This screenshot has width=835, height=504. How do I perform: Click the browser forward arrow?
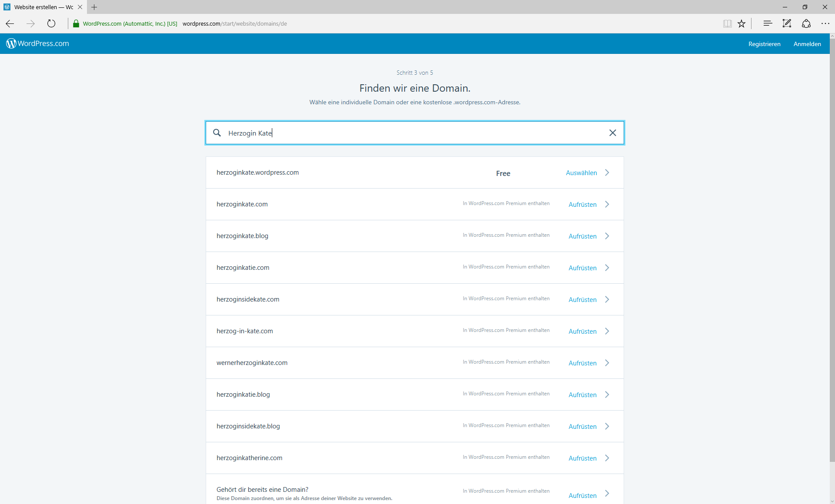[x=30, y=23]
